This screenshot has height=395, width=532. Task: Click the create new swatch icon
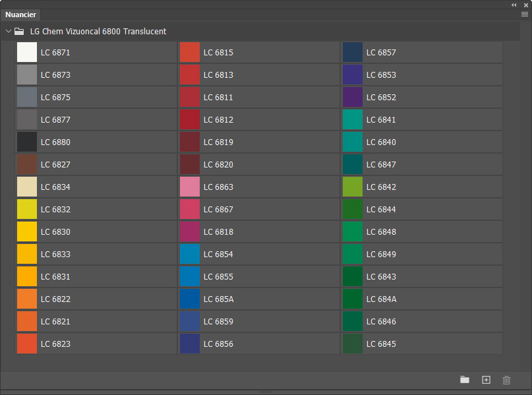[486, 380]
